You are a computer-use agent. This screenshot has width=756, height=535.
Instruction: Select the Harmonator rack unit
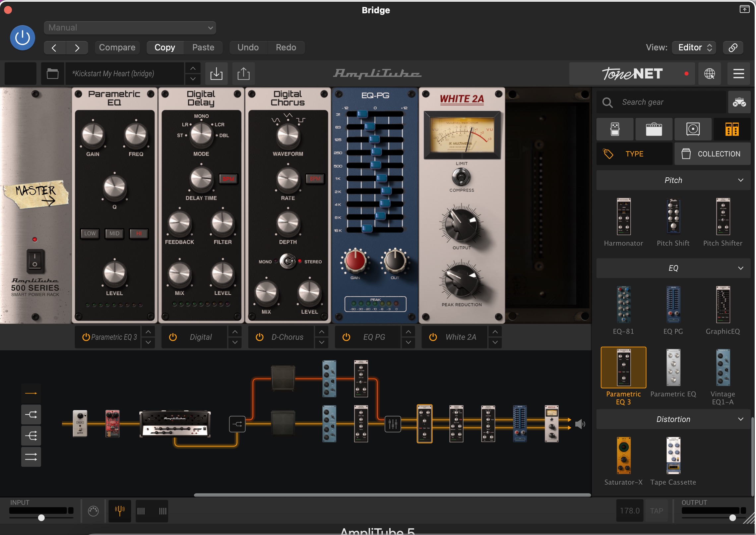pos(623,217)
